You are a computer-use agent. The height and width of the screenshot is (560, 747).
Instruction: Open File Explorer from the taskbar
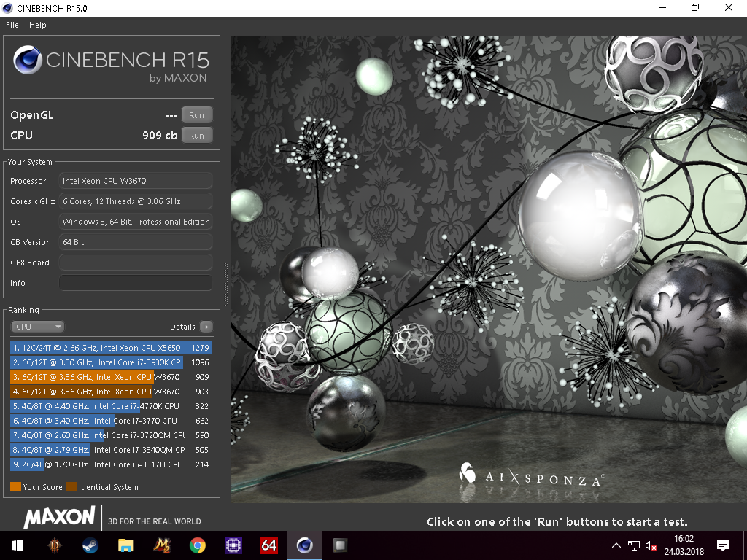[x=125, y=545]
